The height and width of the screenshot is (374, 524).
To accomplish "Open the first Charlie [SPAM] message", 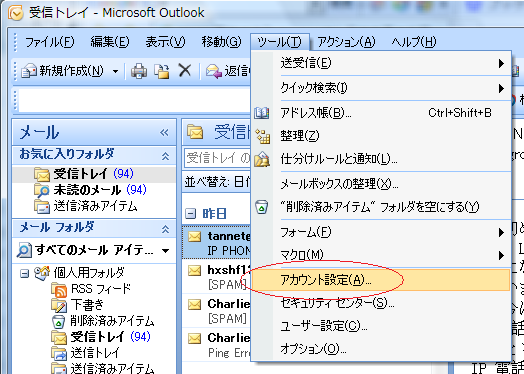I will coord(217,310).
